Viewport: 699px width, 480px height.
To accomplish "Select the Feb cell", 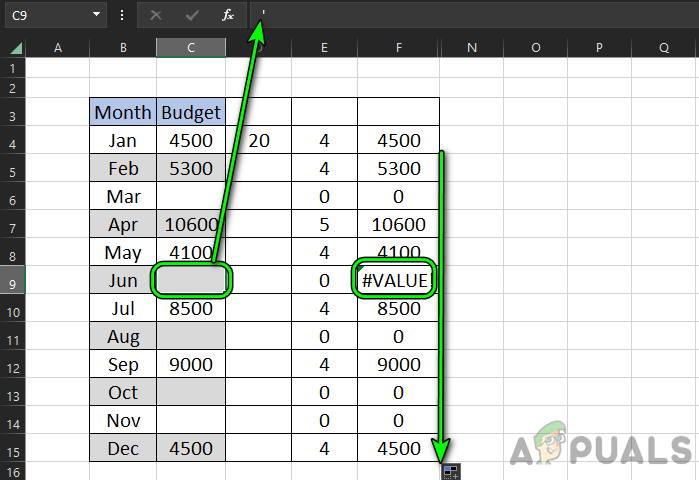I will [x=123, y=168].
